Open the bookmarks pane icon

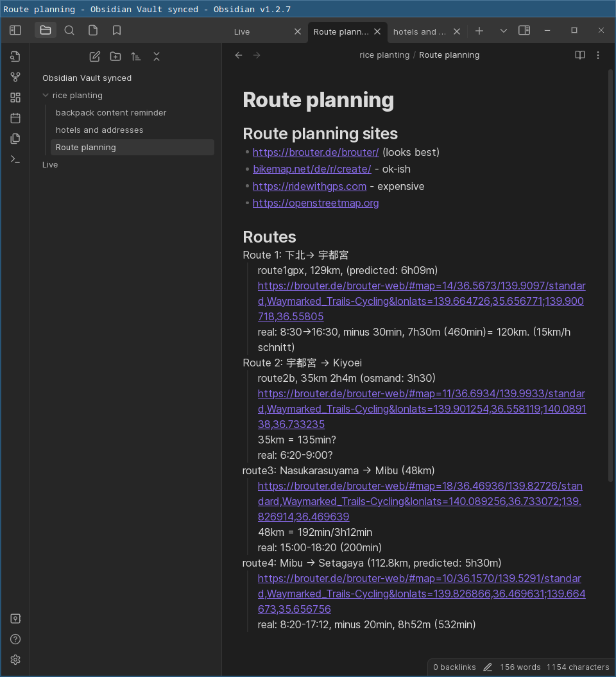(117, 30)
